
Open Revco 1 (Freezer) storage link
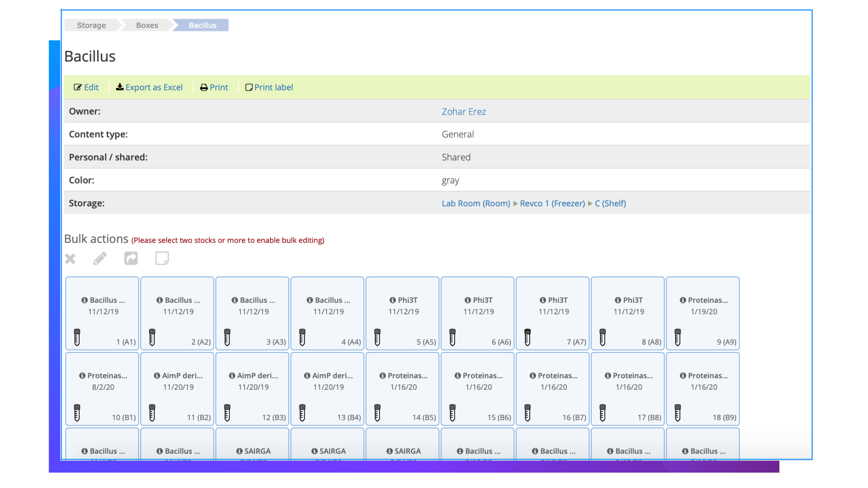click(552, 203)
